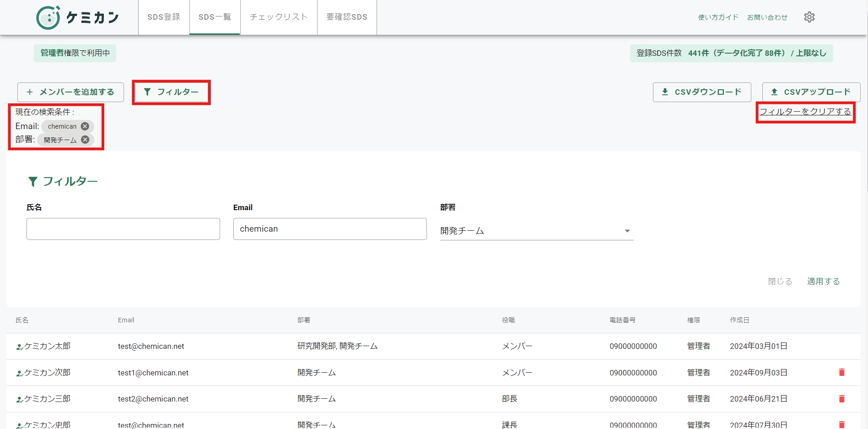This screenshot has width=868, height=429.
Task: Click test2@chemican.net email cell
Action: [153, 399]
